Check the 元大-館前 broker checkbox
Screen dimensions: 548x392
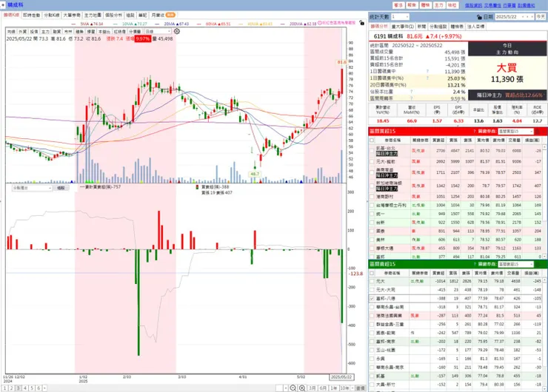pos(372,162)
